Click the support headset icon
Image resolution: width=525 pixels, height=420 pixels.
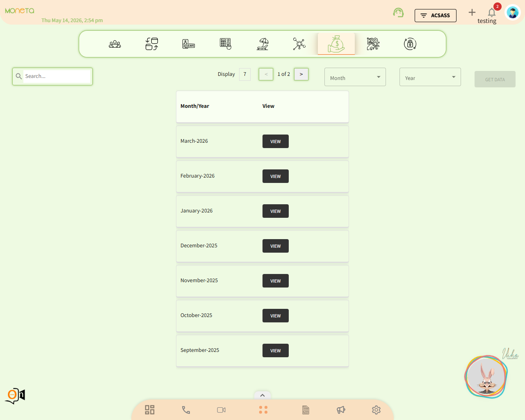pyautogui.click(x=398, y=13)
